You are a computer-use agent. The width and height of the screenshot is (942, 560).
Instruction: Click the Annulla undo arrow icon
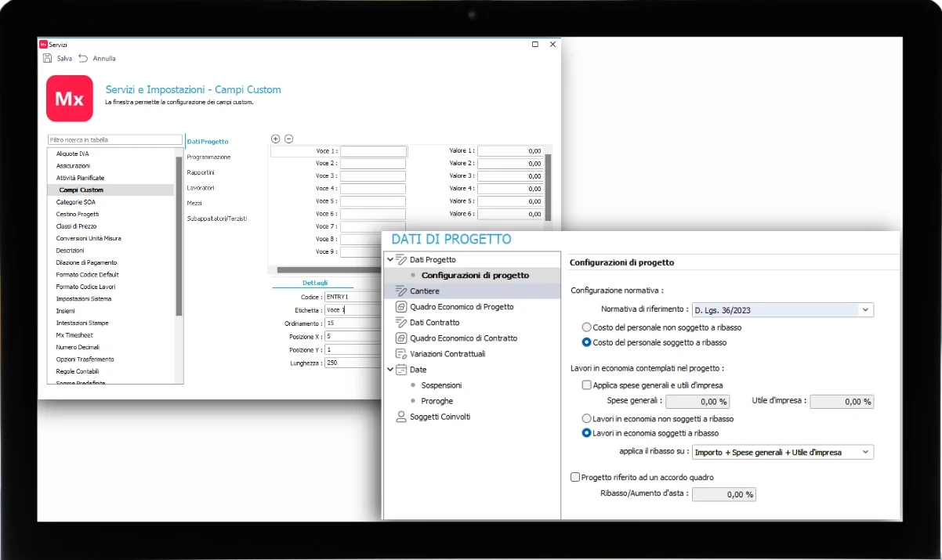(x=83, y=58)
